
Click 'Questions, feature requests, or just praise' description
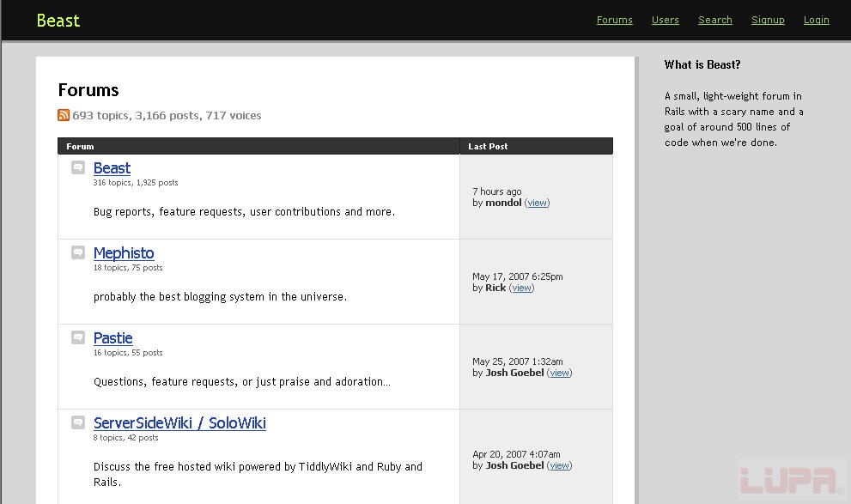click(x=242, y=382)
